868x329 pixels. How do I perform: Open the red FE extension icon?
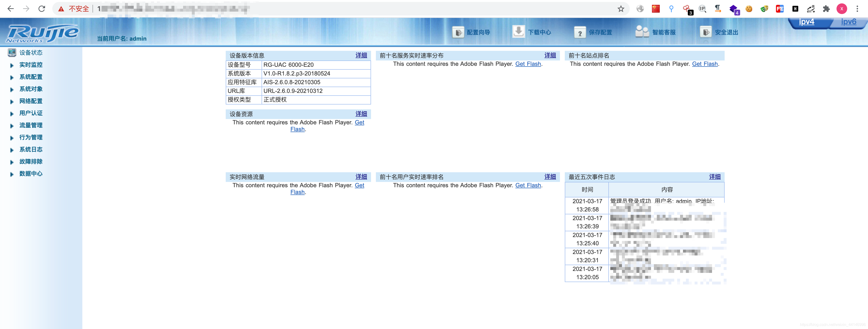pyautogui.click(x=780, y=9)
